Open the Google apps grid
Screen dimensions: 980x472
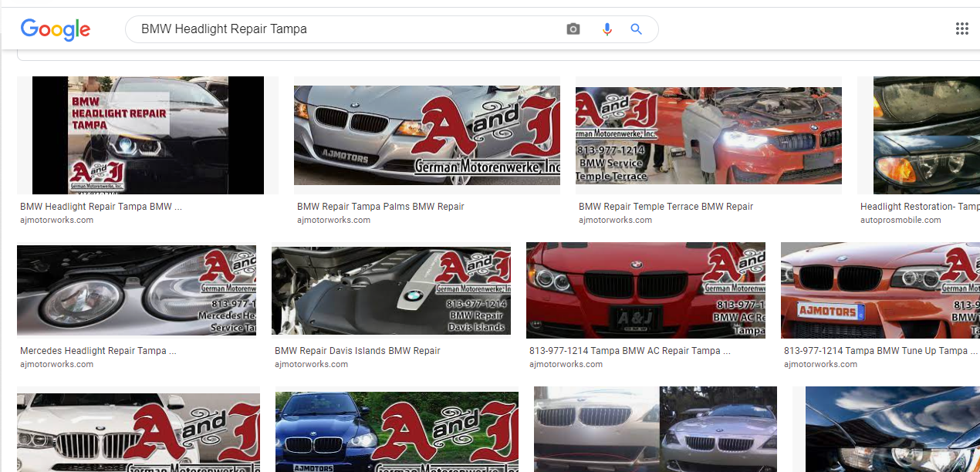pos(961,29)
